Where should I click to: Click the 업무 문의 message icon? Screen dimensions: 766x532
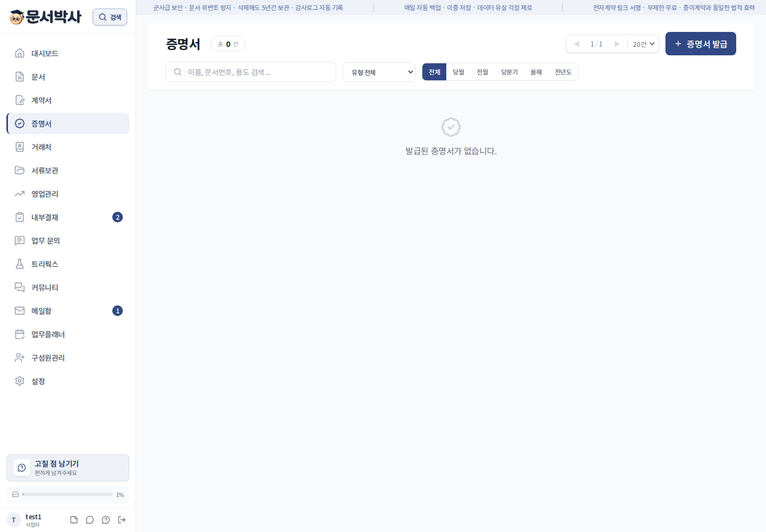(x=20, y=240)
